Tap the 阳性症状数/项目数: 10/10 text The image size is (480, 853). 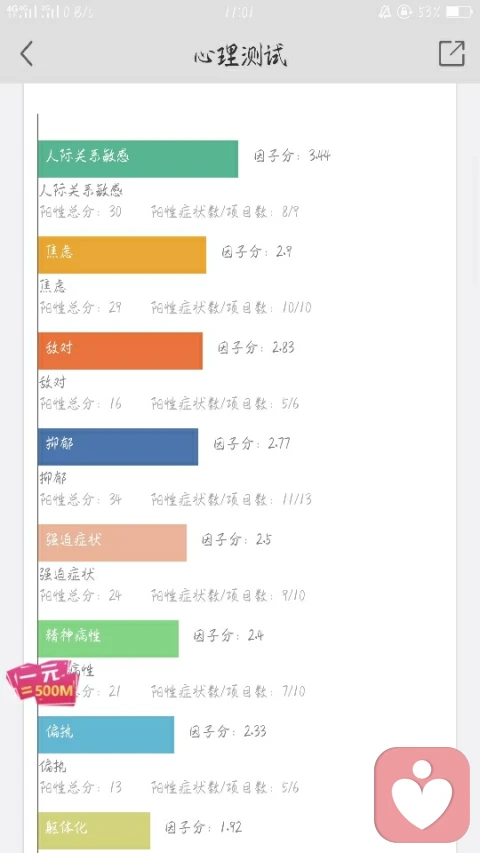pyautogui.click(x=231, y=307)
